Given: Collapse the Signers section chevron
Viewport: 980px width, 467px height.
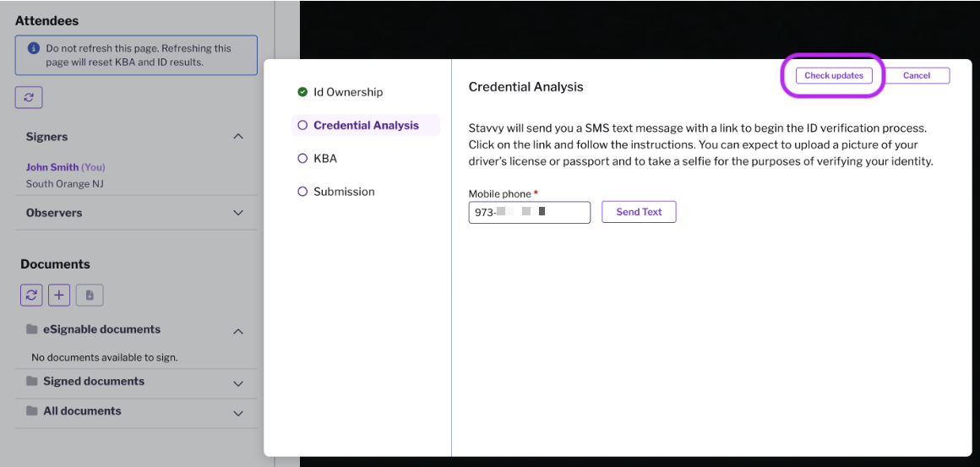Looking at the screenshot, I should point(238,136).
